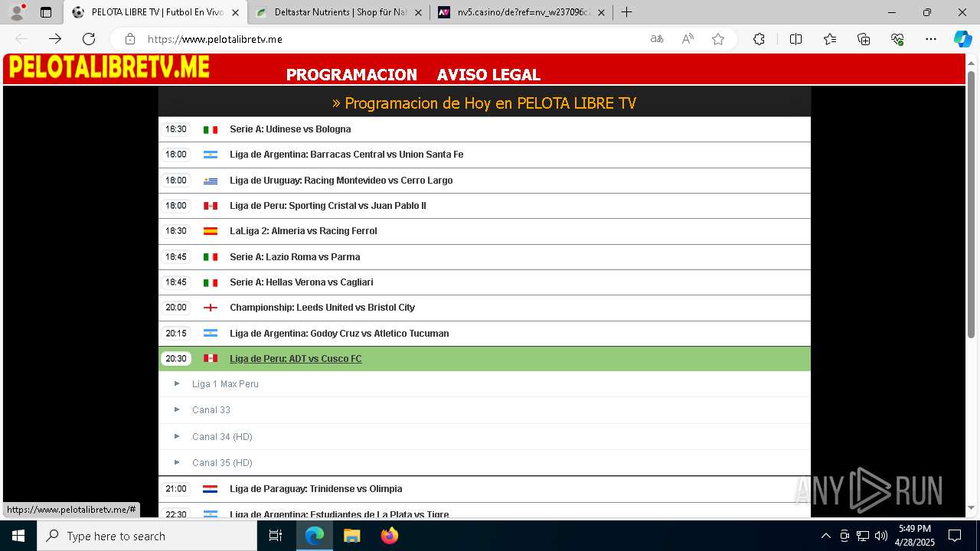The width and height of the screenshot is (980, 551).
Task: Launch Firefox from taskbar
Action: (x=389, y=536)
